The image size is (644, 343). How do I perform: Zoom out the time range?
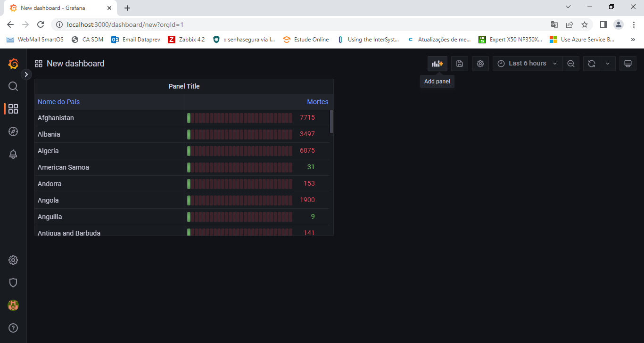(570, 64)
